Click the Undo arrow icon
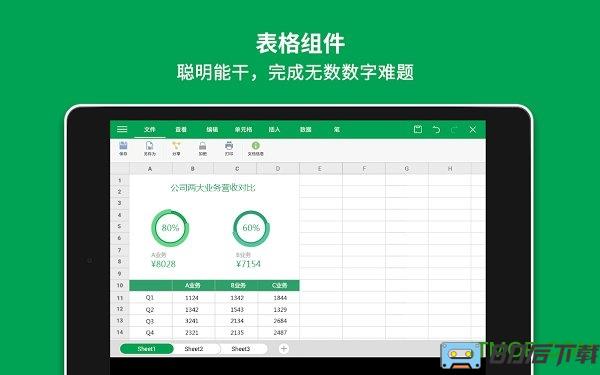Image resolution: width=600 pixels, height=375 pixels. point(436,129)
